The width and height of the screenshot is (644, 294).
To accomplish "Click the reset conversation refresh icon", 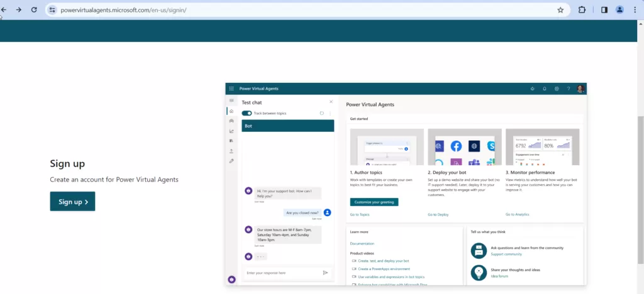I will pyautogui.click(x=321, y=113).
